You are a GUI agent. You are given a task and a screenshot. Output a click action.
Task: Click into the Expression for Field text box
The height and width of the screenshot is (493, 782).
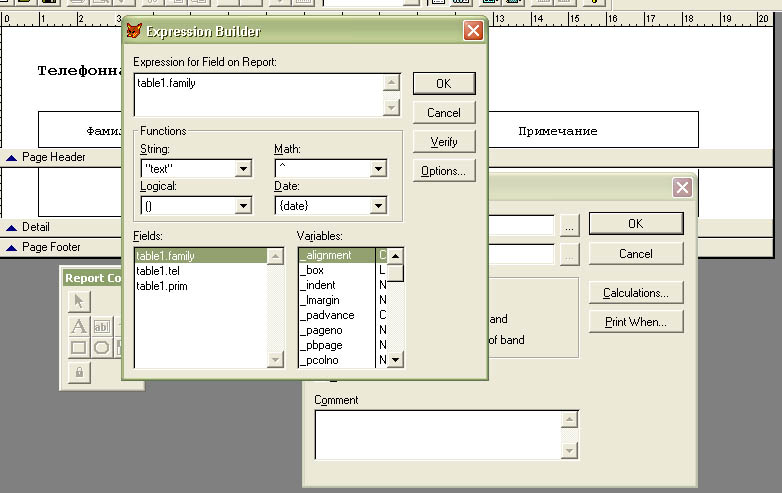click(258, 95)
